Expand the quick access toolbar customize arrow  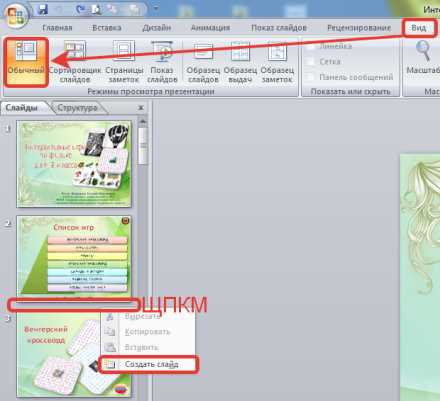click(x=156, y=9)
